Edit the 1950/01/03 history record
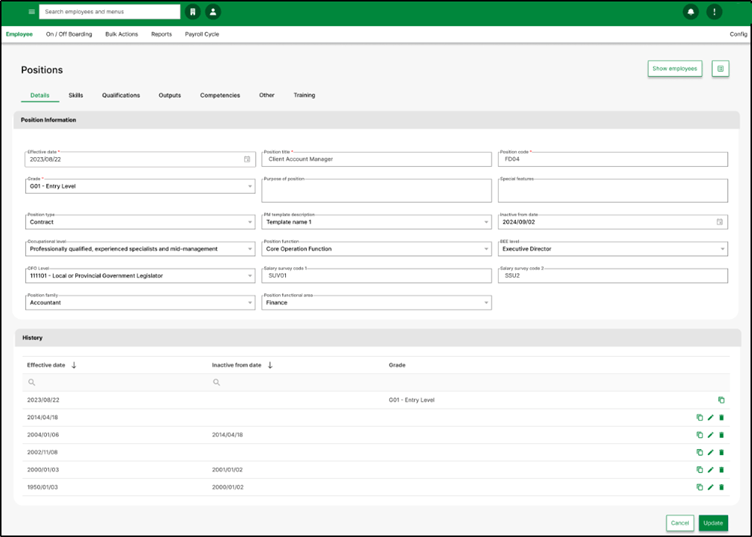 tap(710, 487)
